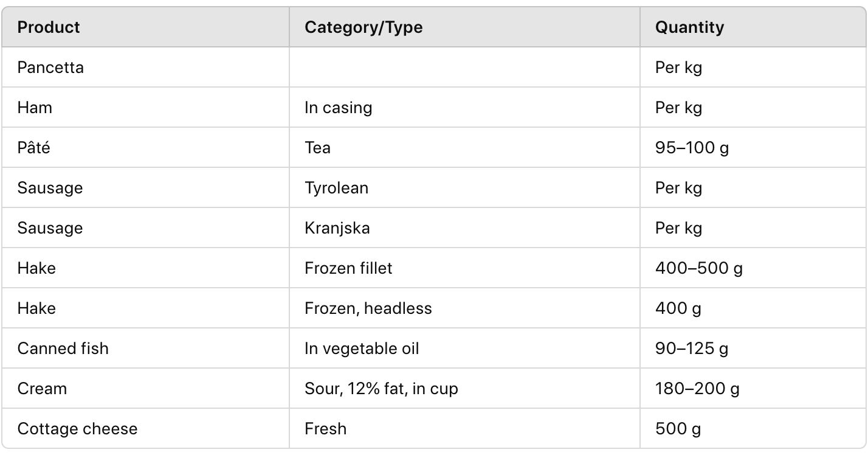The height and width of the screenshot is (455, 868).
Task: Click the Kranjska sausage type cell
Action: (x=337, y=228)
